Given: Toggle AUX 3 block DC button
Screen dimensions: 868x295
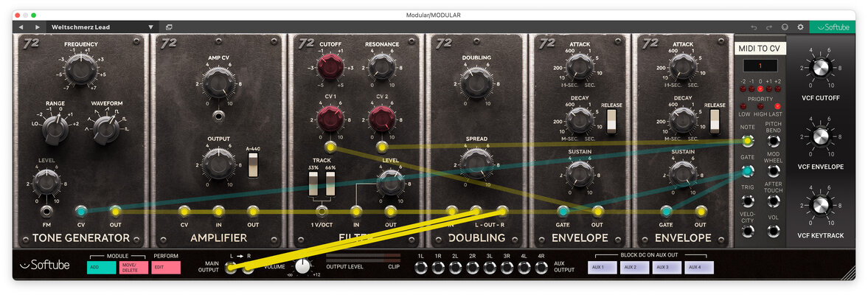Looking at the screenshot, I should pos(667,268).
